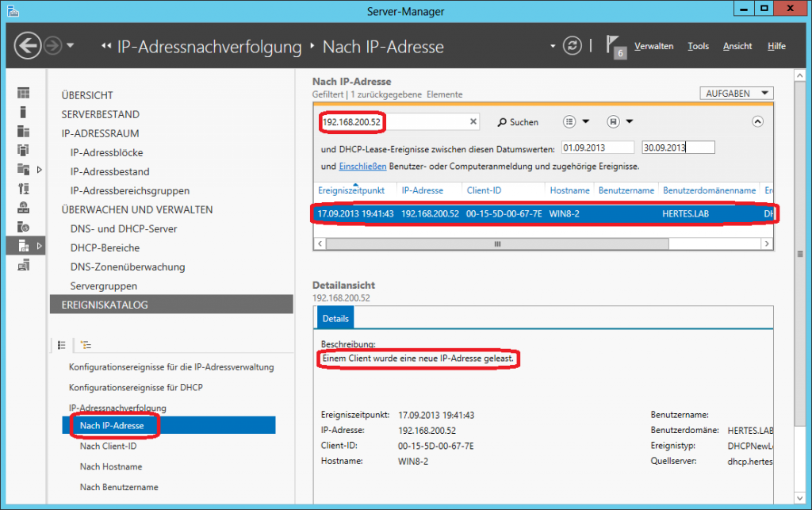Image resolution: width=812 pixels, height=510 pixels.
Task: Select Nach Client-ID in event catalog
Action: pos(108,446)
